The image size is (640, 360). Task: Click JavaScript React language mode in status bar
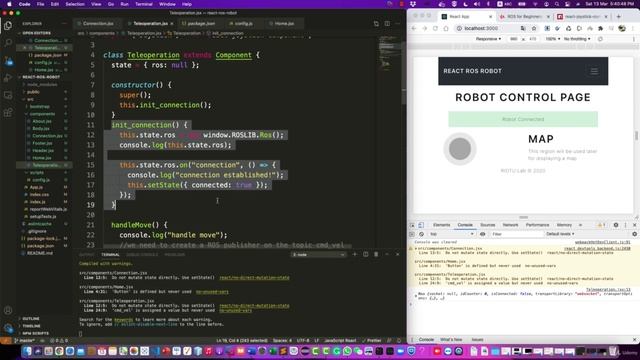(x=340, y=340)
